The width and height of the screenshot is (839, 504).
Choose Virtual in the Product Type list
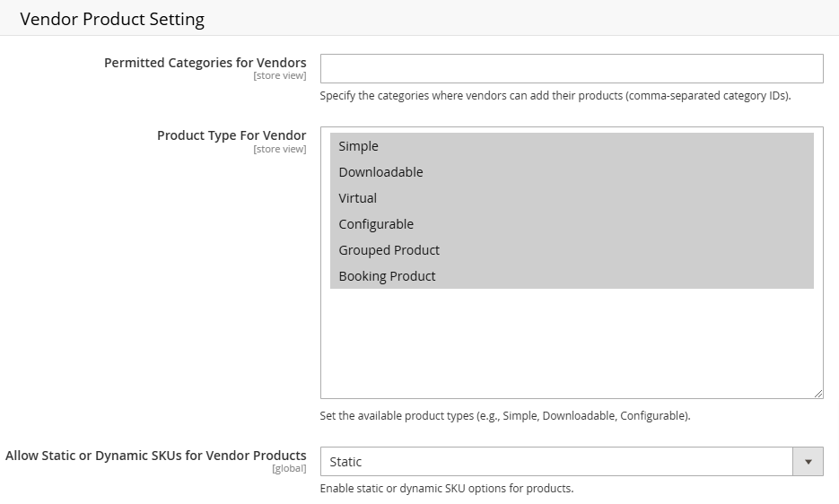click(572, 198)
